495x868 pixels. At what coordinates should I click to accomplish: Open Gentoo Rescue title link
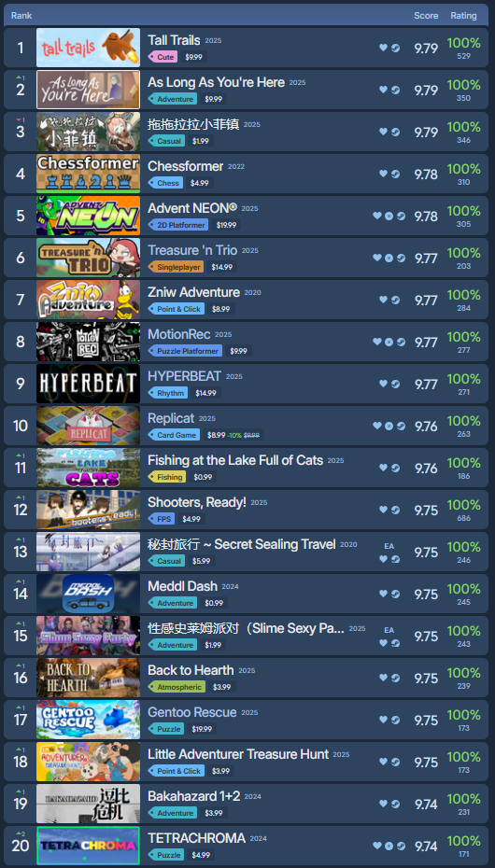click(192, 712)
